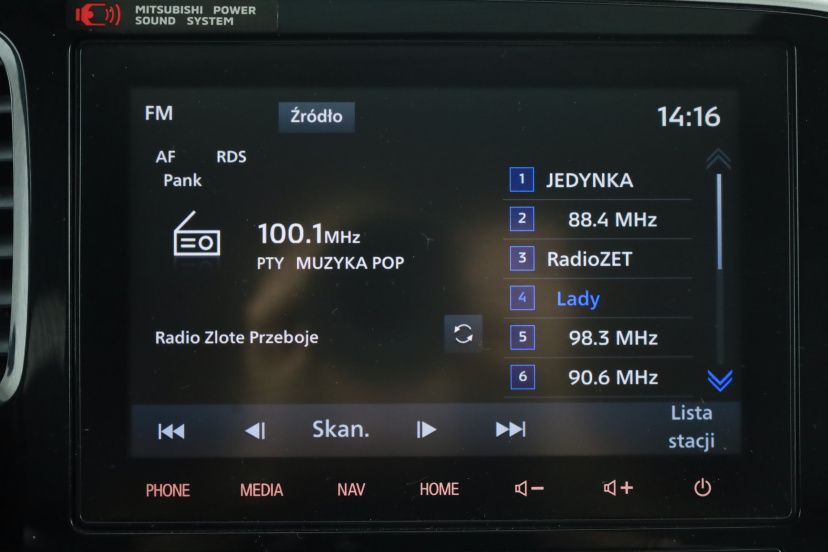Open the MEDIA menu
Image resolution: width=828 pixels, height=552 pixels.
point(261,490)
